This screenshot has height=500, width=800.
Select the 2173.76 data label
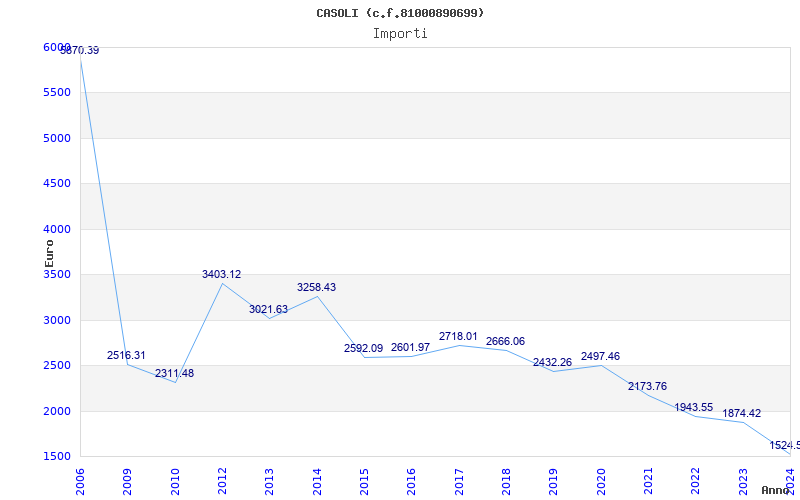point(647,386)
